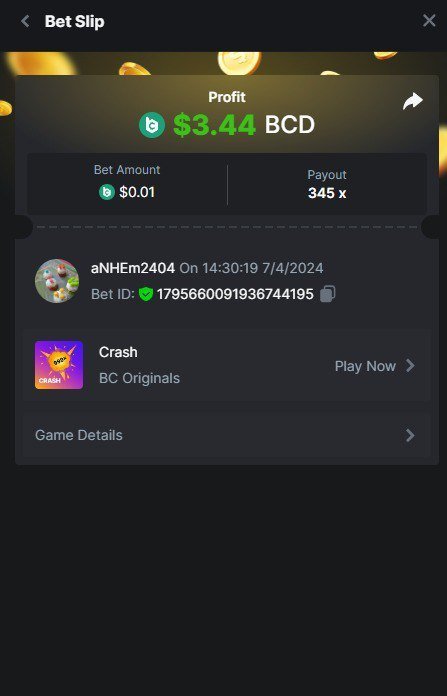Click the Game Details chevron arrow
The image size is (447, 696).
[410, 435]
